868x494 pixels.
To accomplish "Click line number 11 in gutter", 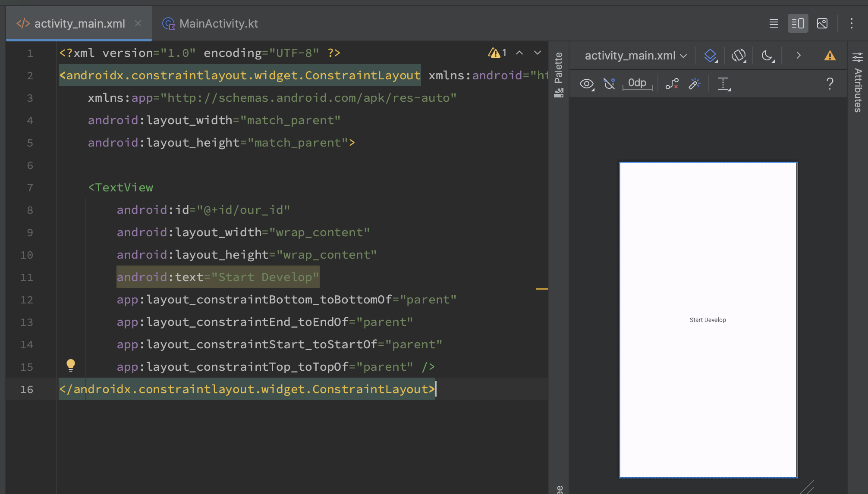I will (x=26, y=277).
